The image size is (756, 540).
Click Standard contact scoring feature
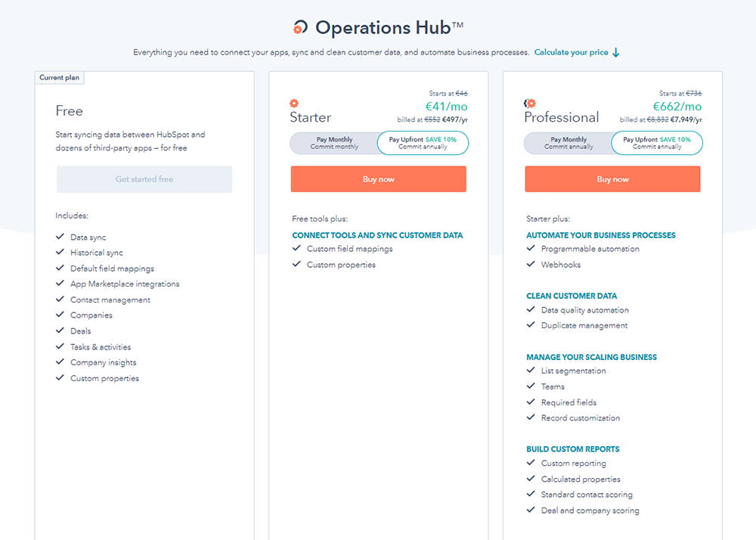pyautogui.click(x=587, y=495)
